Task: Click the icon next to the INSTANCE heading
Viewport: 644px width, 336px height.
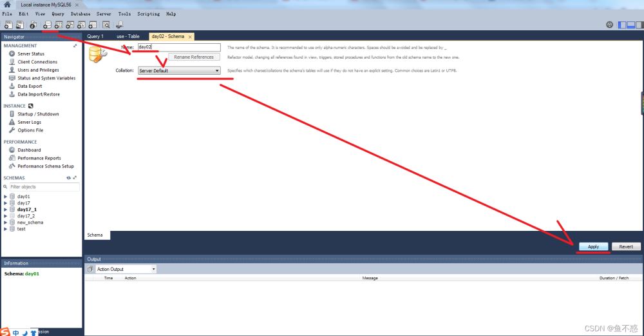Action: [30, 106]
